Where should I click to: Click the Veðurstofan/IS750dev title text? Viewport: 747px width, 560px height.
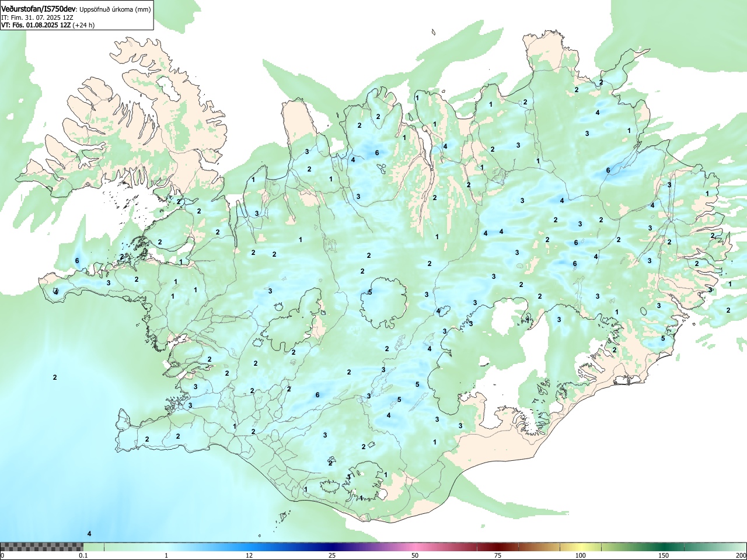39,9
